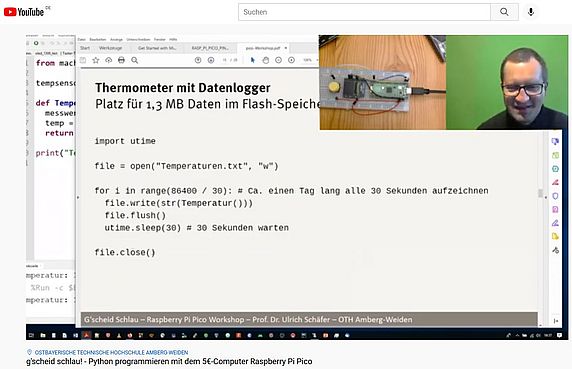Click the pink document tool in right panel

[555, 210]
